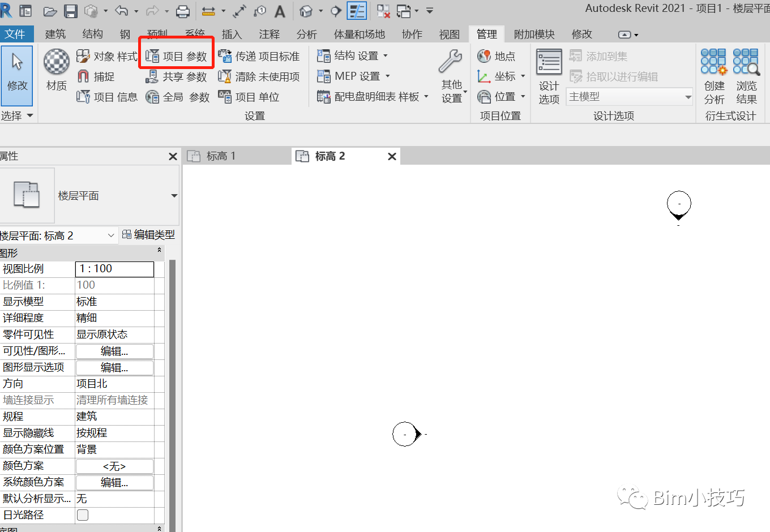
Task: Open Additional Settings (其他 设置) dropdown
Action: pos(452,76)
